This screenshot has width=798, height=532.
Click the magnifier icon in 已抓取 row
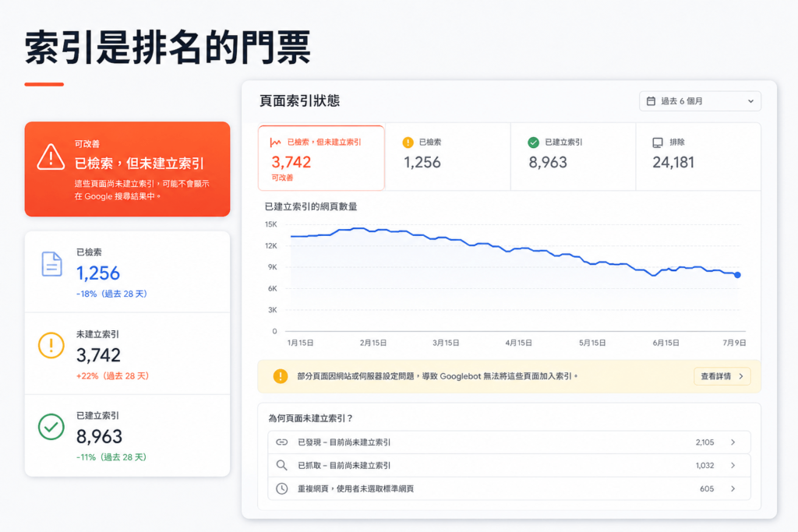coord(281,465)
